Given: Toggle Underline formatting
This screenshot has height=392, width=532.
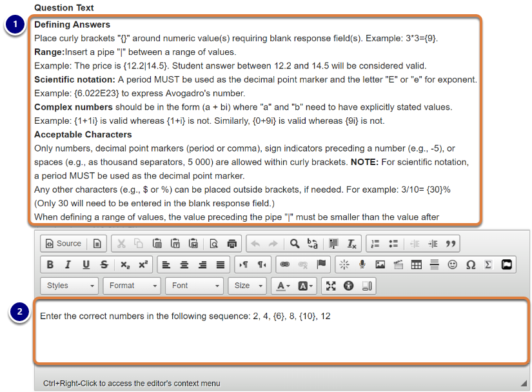Looking at the screenshot, I should click(86, 264).
